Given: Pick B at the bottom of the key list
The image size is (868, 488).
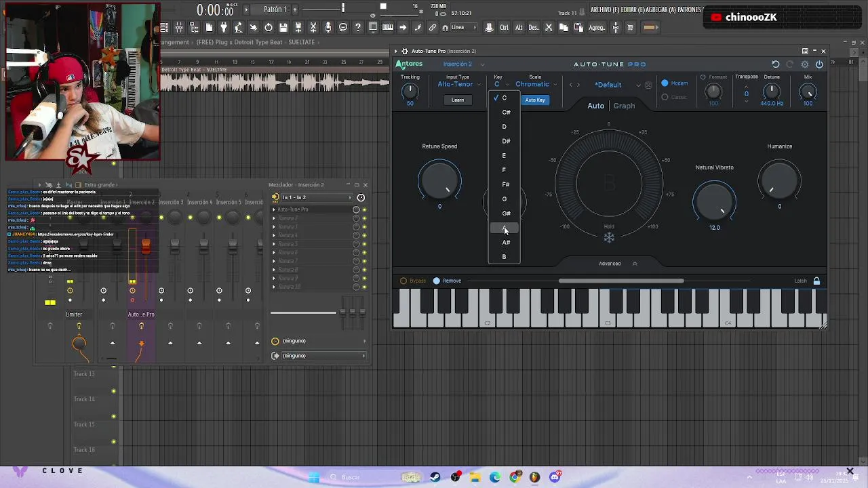Looking at the screenshot, I should 504,257.
